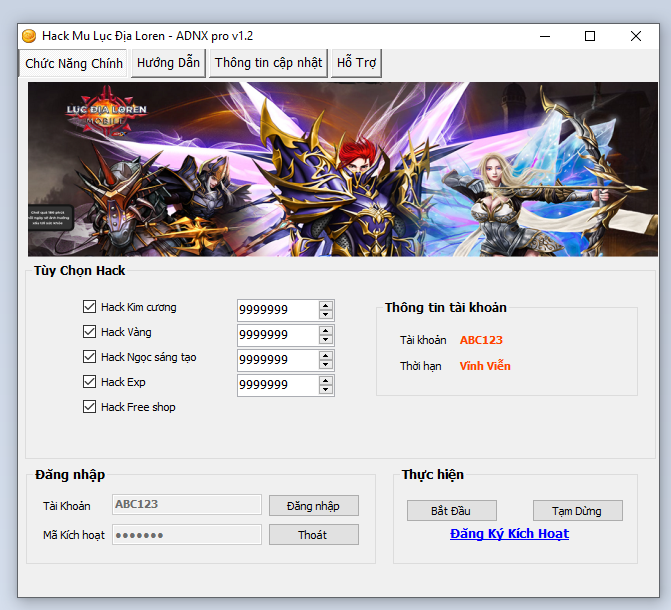Click the Bắt Đầu button
This screenshot has width=671, height=610.
pos(451,511)
